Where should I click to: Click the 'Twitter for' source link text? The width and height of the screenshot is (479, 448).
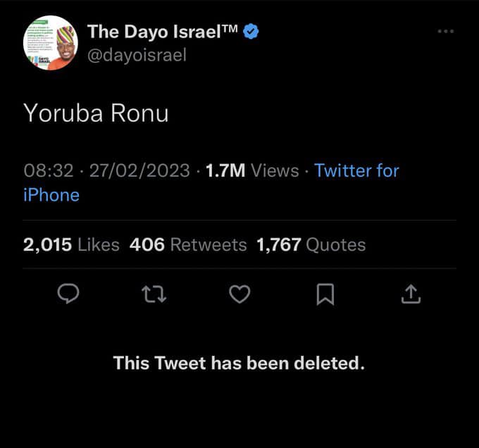click(x=356, y=170)
